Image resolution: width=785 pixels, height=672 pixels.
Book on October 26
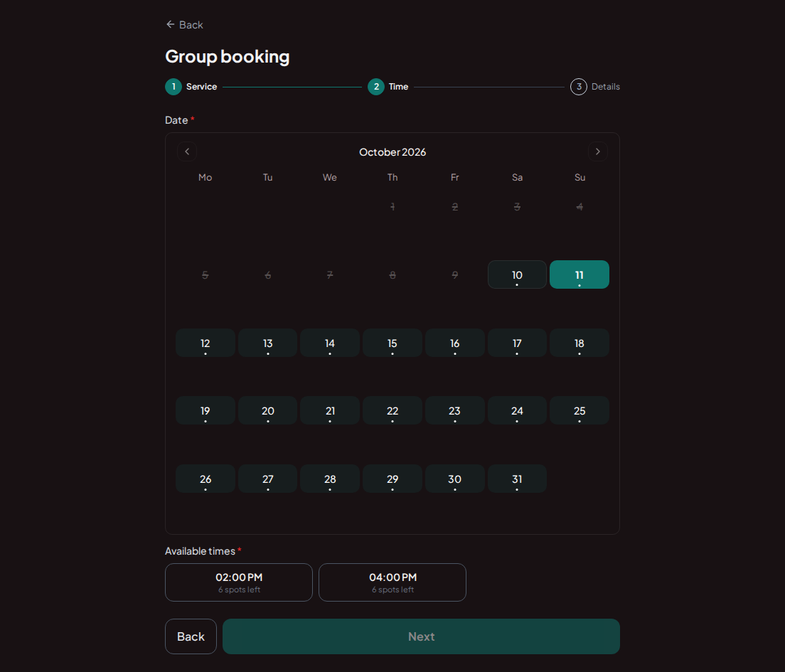[x=205, y=479]
